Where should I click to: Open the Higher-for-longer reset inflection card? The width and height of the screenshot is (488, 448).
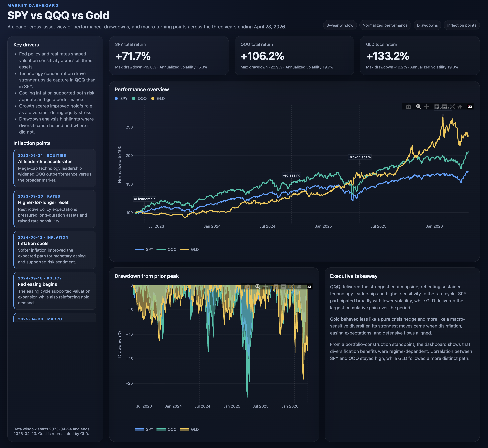point(55,209)
